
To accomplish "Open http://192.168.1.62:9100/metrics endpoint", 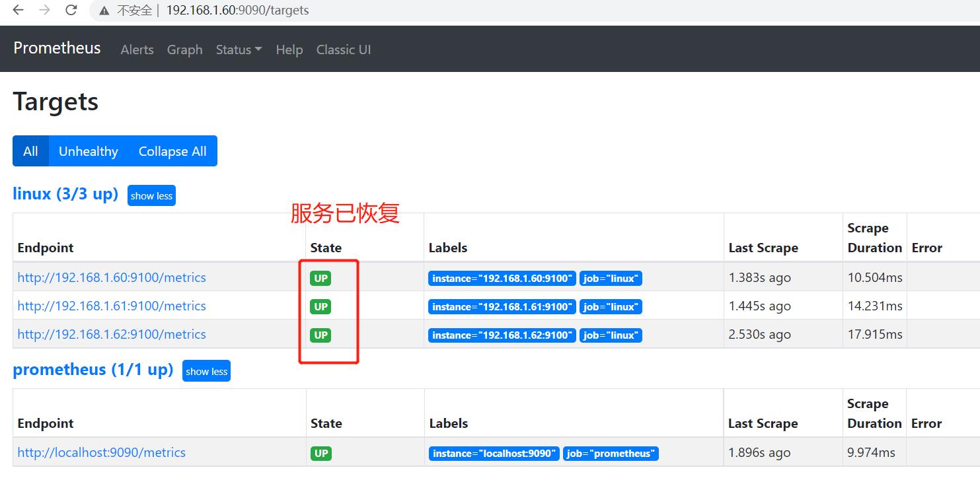I will tap(112, 334).
